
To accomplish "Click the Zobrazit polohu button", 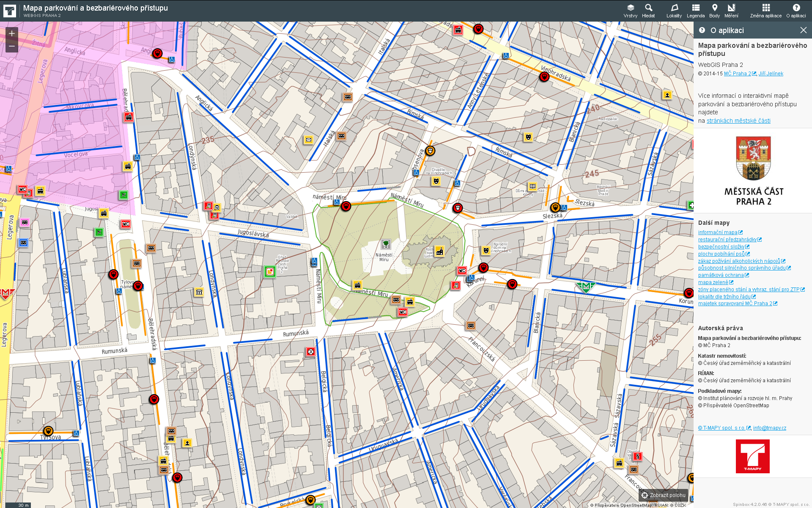I will pyautogui.click(x=663, y=495).
